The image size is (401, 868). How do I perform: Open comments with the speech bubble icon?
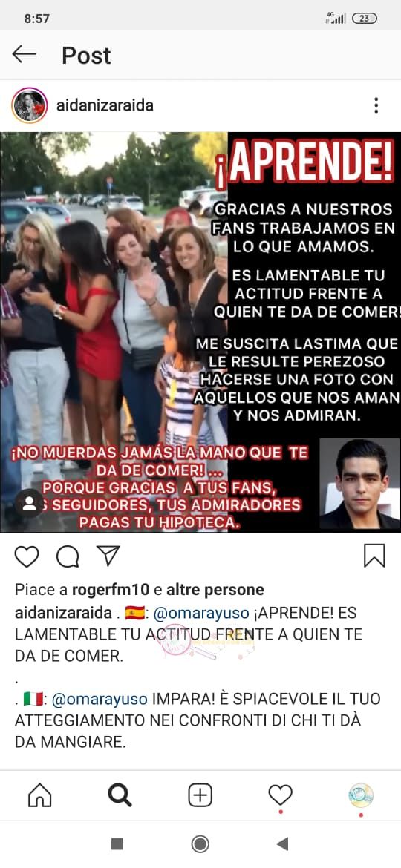(68, 556)
